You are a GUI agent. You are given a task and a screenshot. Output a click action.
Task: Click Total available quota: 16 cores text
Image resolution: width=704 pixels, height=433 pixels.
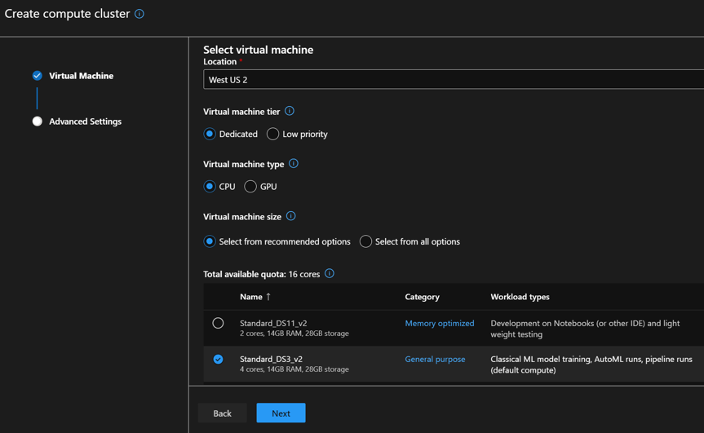pyautogui.click(x=262, y=274)
